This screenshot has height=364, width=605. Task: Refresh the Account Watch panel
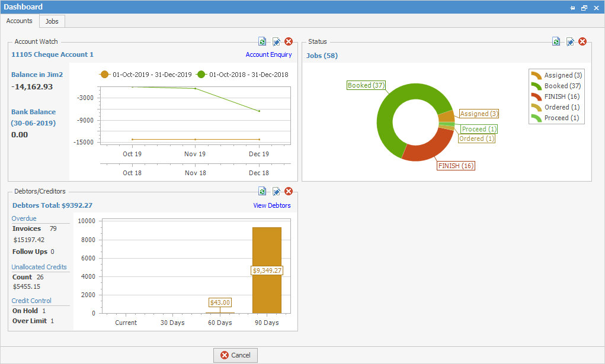[x=262, y=41]
